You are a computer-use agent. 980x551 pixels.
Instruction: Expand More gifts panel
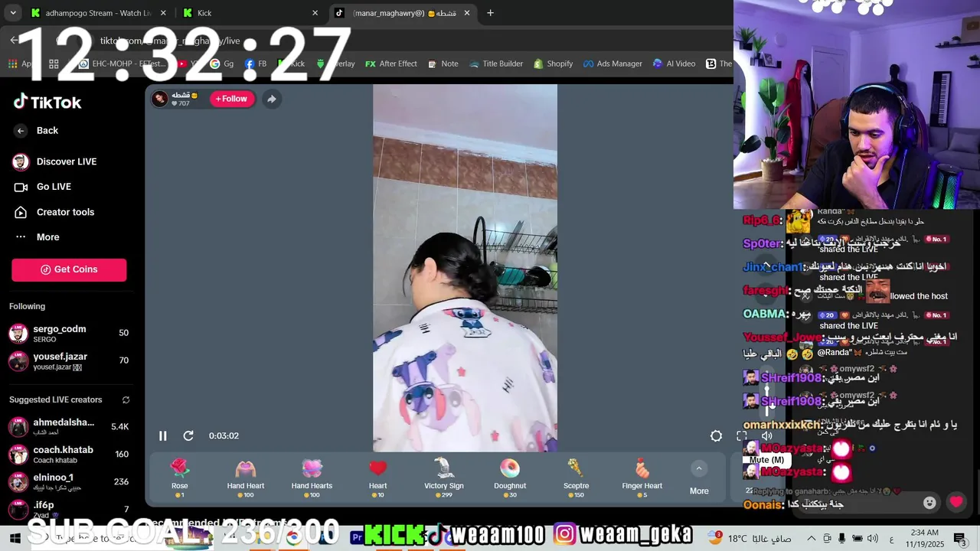click(699, 478)
